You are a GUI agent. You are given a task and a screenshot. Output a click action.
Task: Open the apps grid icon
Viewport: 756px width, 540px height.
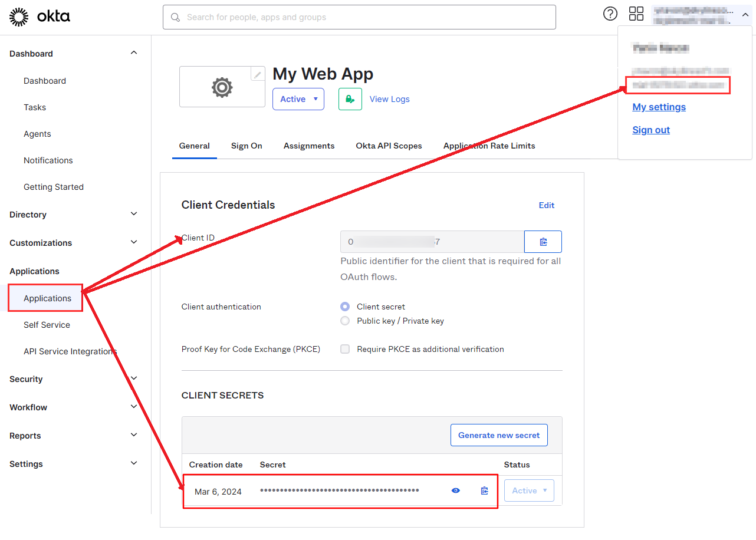(x=636, y=14)
